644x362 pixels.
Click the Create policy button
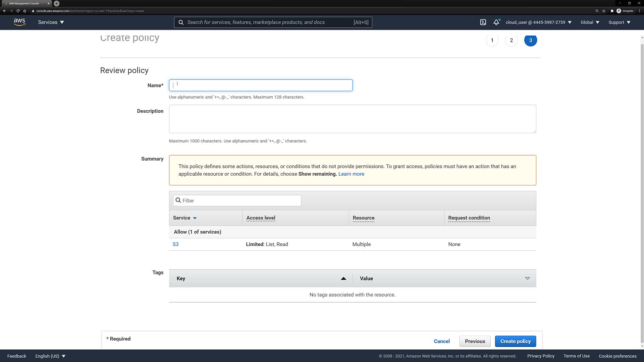click(x=515, y=341)
